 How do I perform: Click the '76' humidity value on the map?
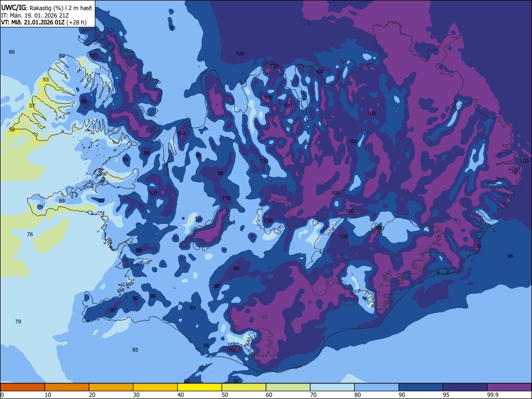tap(30, 235)
